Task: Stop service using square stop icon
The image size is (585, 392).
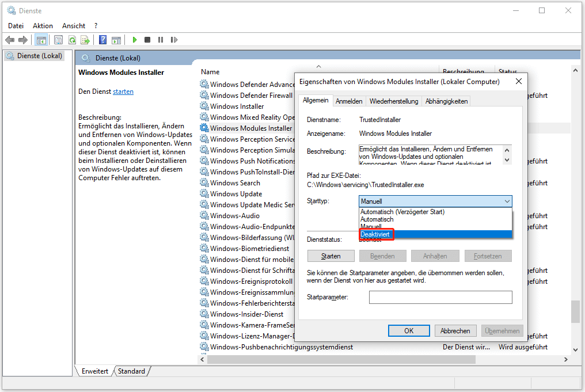Action: click(x=147, y=40)
